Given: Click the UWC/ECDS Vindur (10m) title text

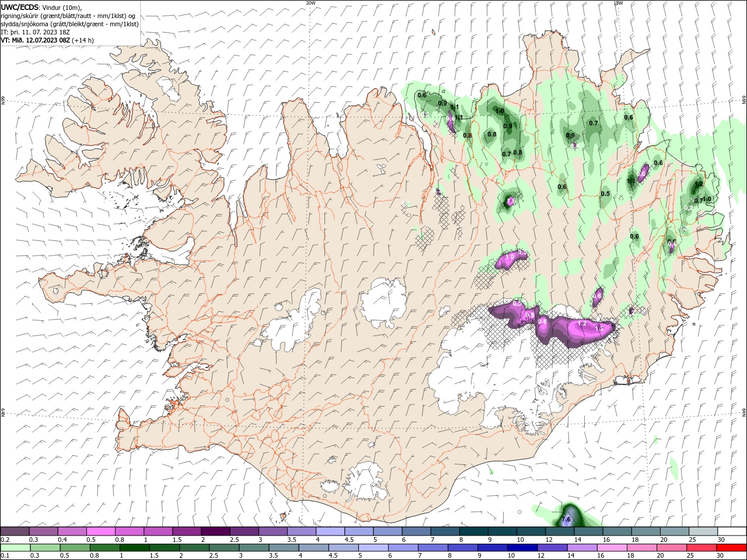Looking at the screenshot, I should [41, 7].
